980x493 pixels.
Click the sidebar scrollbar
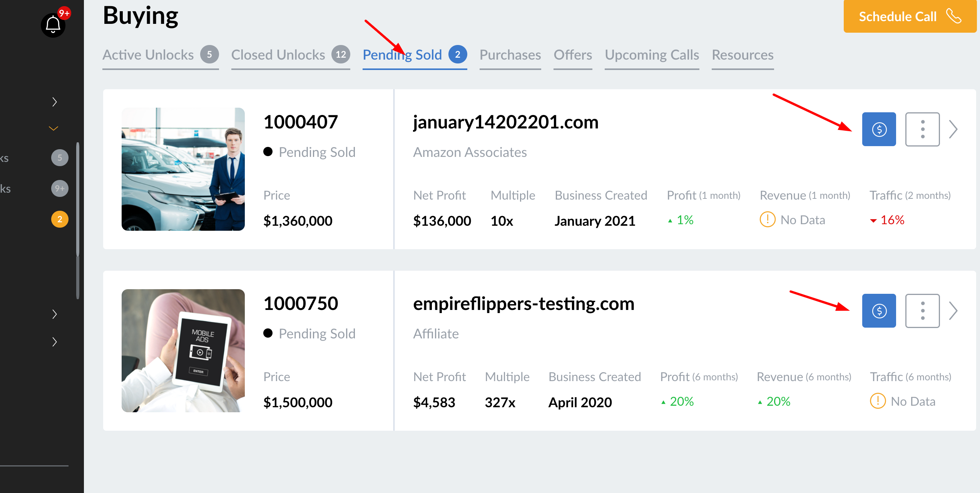tap(78, 220)
